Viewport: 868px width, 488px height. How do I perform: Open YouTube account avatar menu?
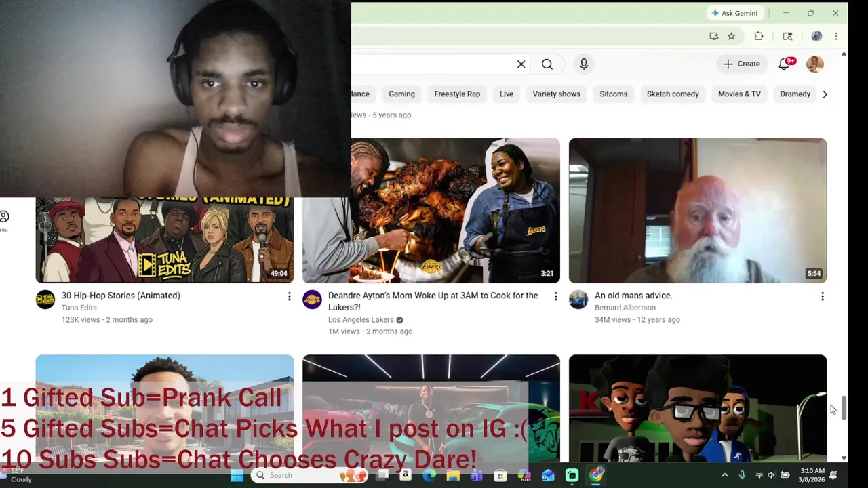coord(815,64)
